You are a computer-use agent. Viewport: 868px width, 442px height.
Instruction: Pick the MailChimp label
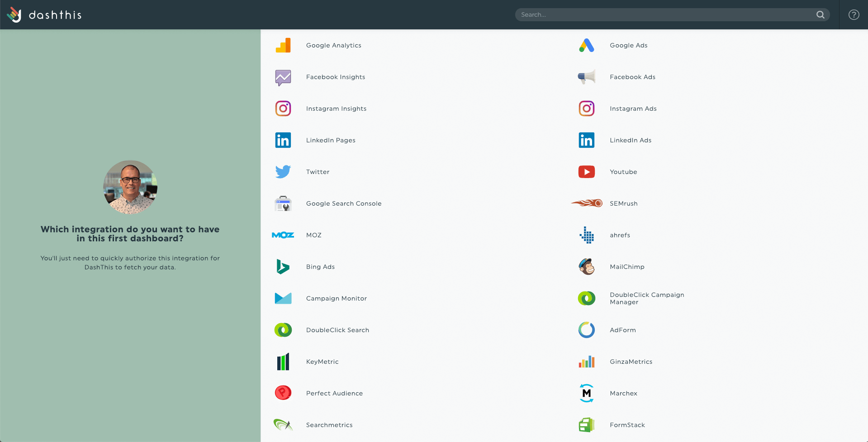(627, 267)
